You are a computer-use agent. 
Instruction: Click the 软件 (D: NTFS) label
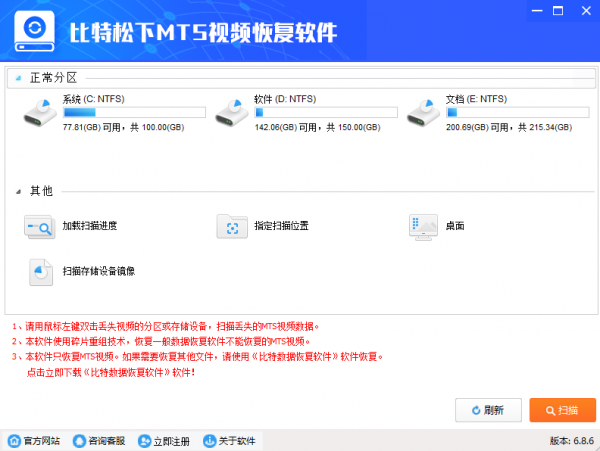tap(285, 99)
